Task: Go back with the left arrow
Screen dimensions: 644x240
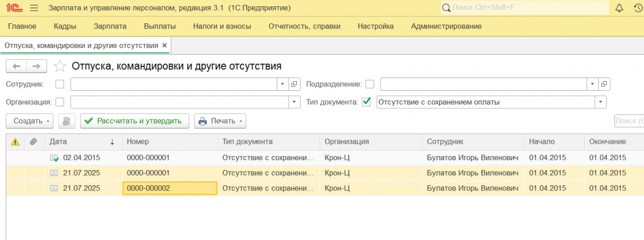Action: tap(16, 66)
